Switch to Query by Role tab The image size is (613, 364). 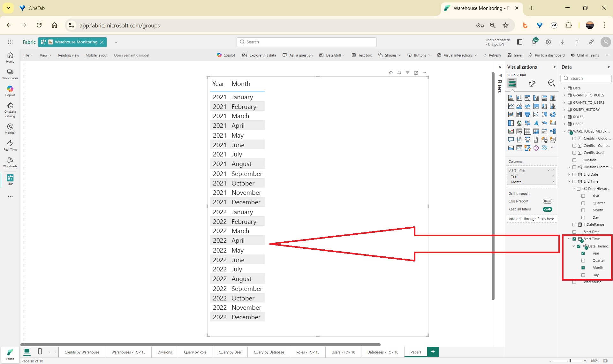pyautogui.click(x=195, y=352)
